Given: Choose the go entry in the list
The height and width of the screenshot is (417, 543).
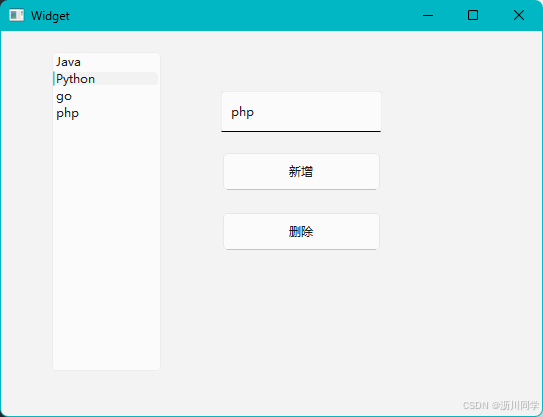Looking at the screenshot, I should tap(106, 96).
